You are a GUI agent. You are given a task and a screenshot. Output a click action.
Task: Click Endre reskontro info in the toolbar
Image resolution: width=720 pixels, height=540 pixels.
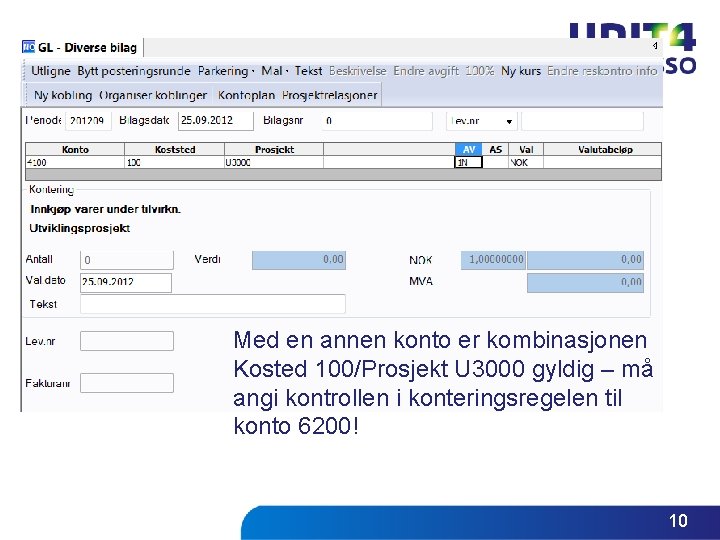(602, 71)
